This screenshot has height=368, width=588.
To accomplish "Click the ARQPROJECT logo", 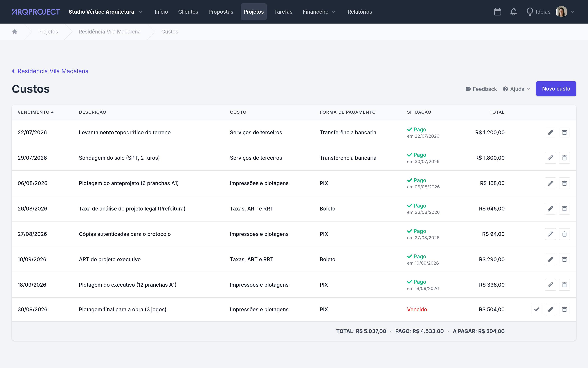I will 36,12.
